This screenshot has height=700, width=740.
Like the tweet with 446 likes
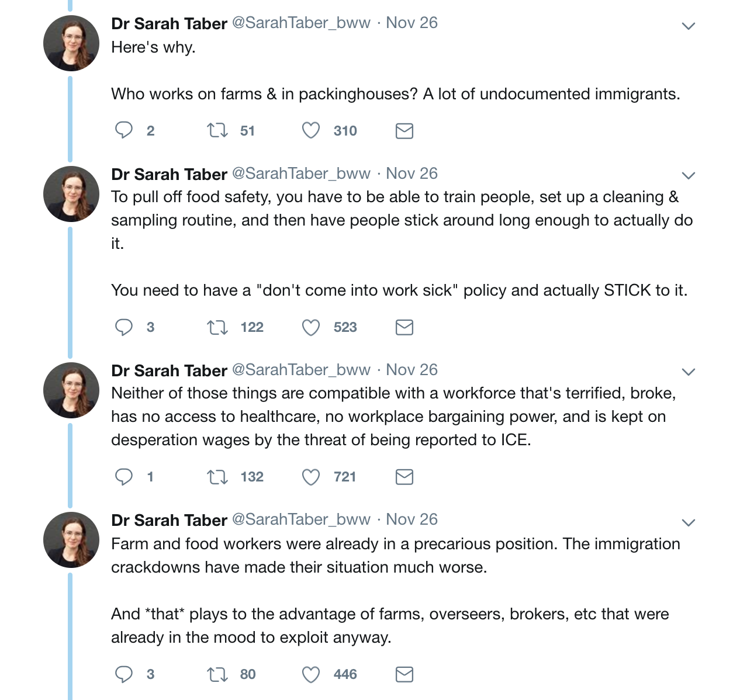310,674
